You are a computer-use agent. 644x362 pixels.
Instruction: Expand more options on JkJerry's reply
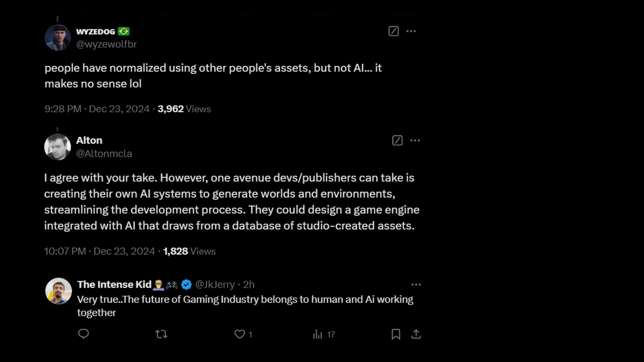(415, 284)
